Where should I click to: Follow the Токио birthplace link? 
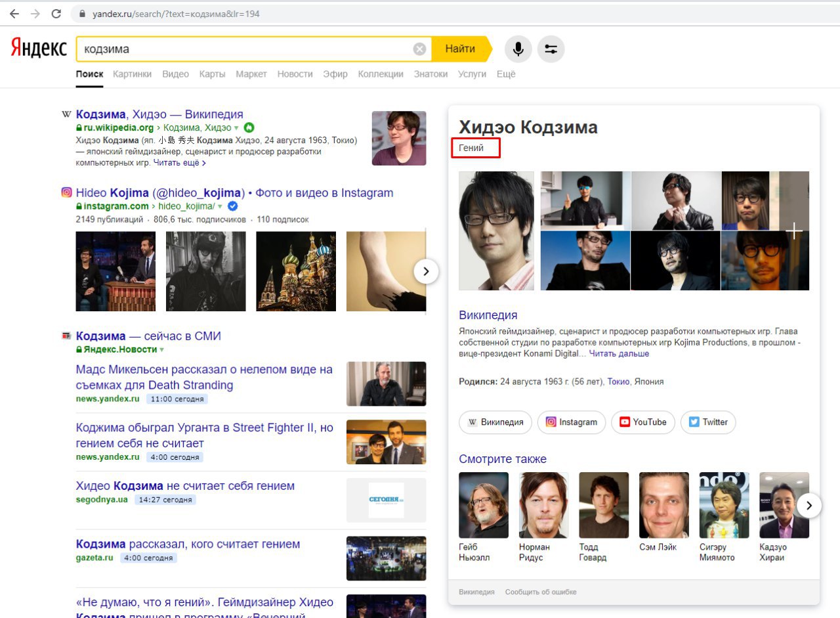[x=618, y=381]
